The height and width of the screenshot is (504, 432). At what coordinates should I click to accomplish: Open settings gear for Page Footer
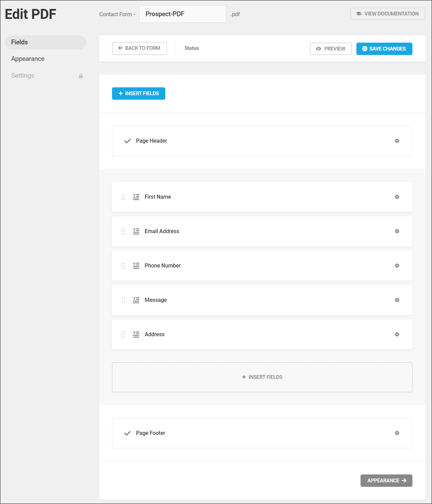(x=397, y=433)
